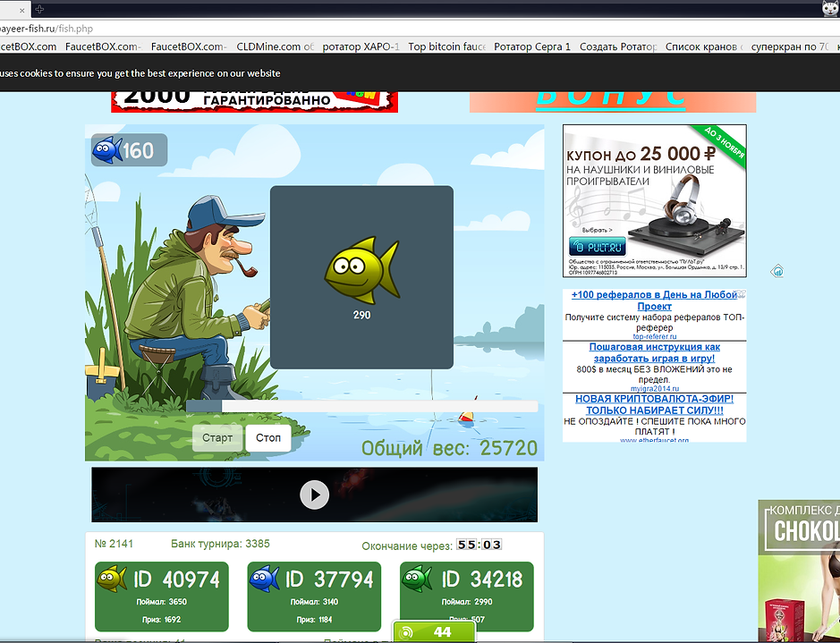Click the fishing game progress bar
840x643 pixels.
click(361, 406)
